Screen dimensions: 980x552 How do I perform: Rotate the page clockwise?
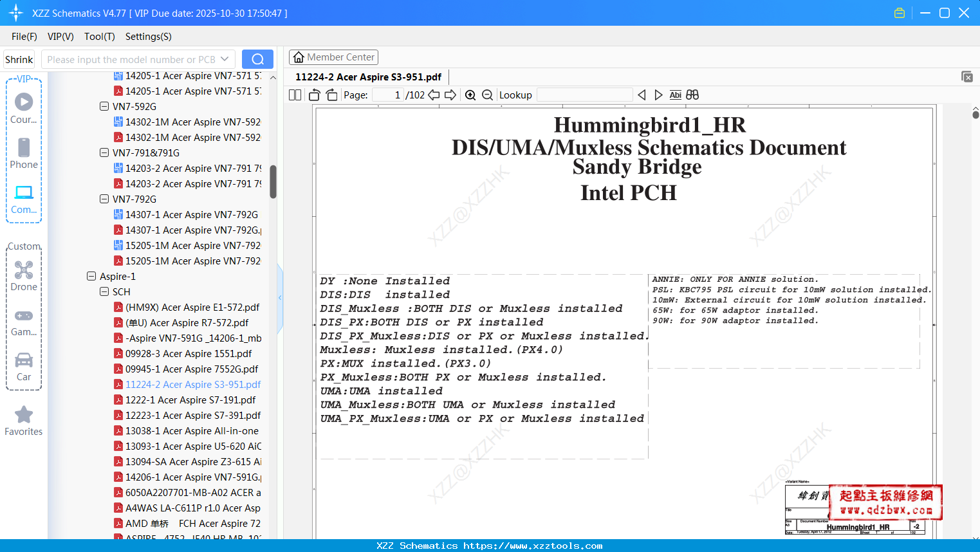click(x=331, y=95)
